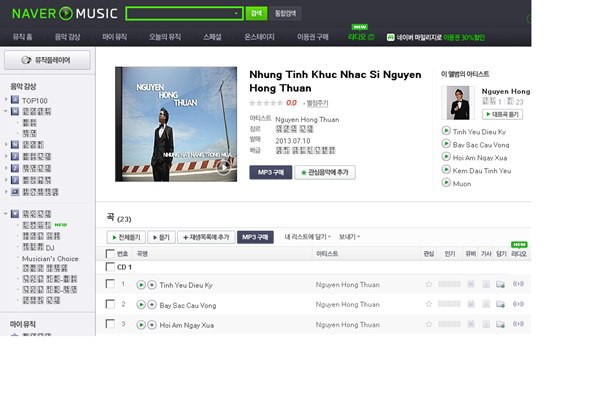The image size is (600, 399).
Task: Open the send dropdown in track toolbar
Action: 349,237
